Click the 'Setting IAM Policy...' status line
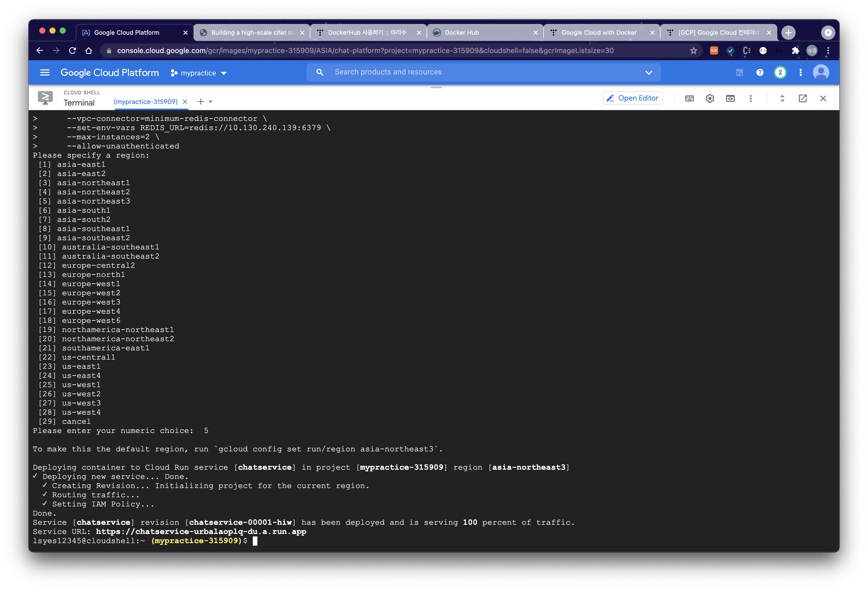This screenshot has height=590, width=868. coord(98,504)
